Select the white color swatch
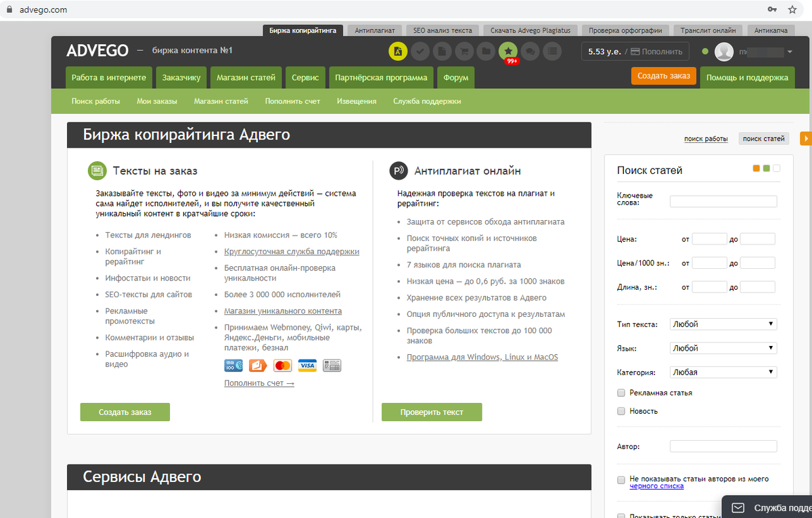 [777, 169]
